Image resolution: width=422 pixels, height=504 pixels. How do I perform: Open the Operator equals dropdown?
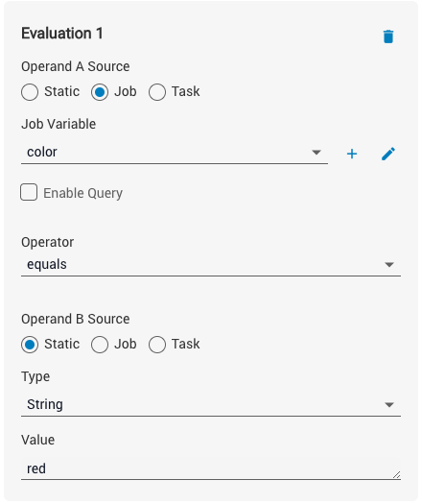[211, 265]
